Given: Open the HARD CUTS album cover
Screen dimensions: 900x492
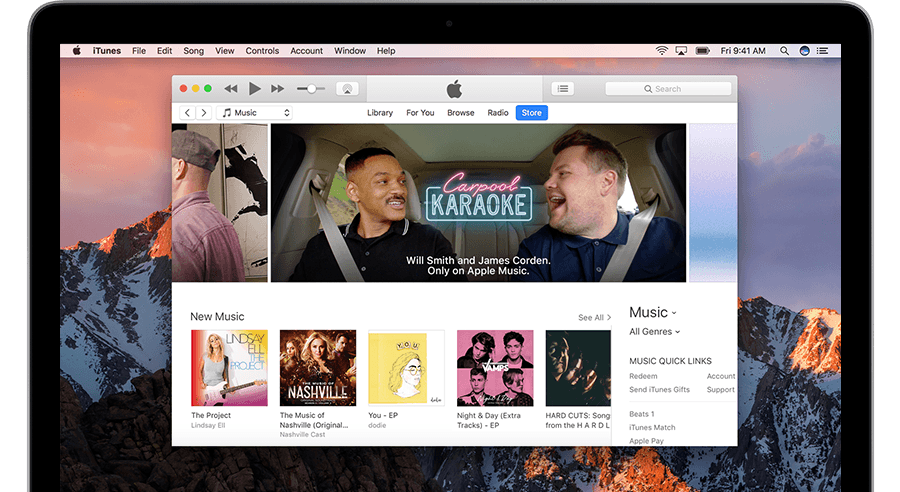Looking at the screenshot, I should [x=578, y=368].
